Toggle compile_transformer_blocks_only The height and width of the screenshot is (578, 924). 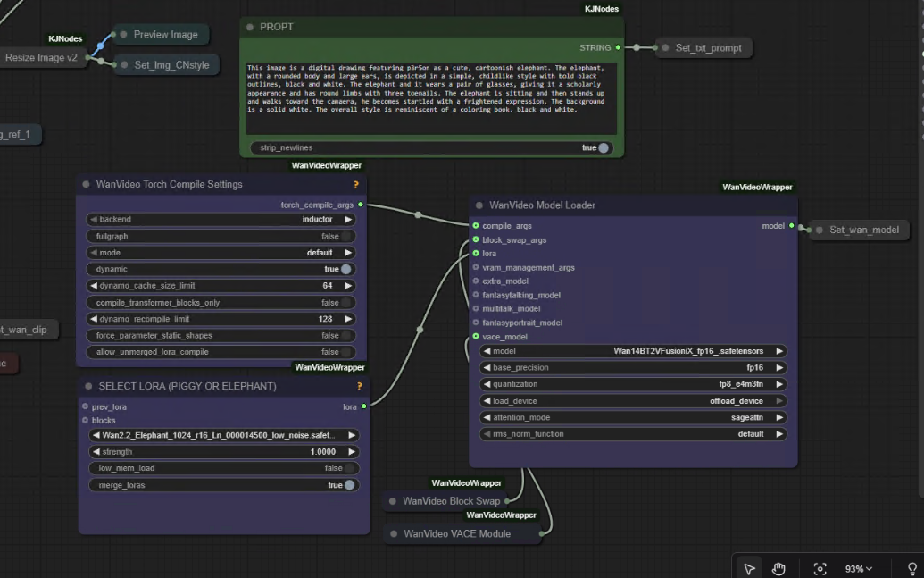(x=221, y=303)
